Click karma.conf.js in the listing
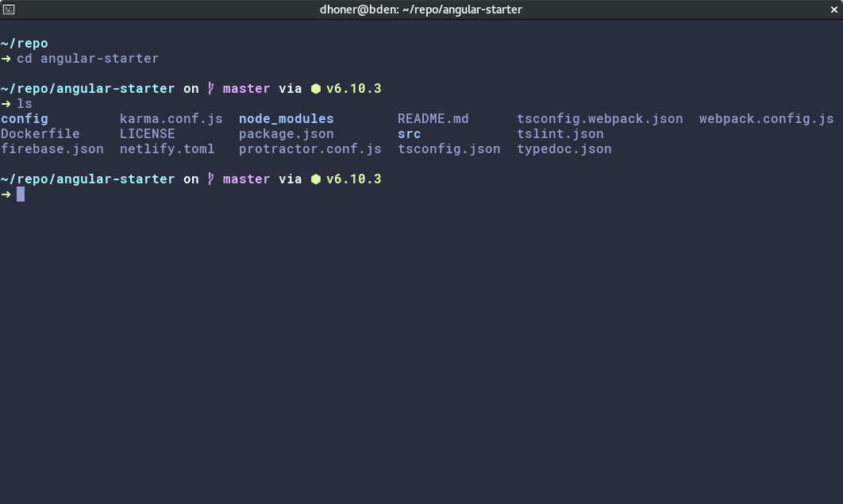This screenshot has width=843, height=504. 171,119
